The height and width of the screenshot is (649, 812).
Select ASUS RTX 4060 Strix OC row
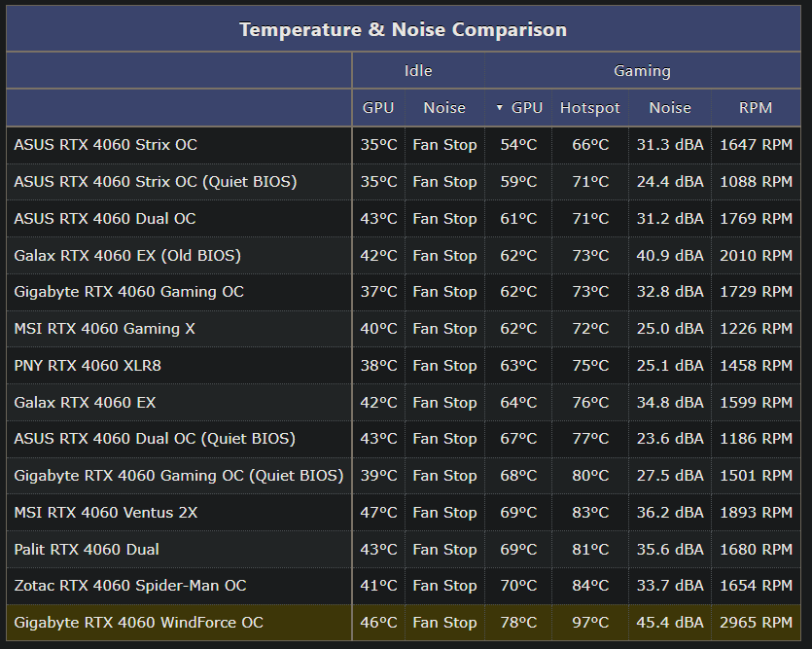[x=404, y=145]
